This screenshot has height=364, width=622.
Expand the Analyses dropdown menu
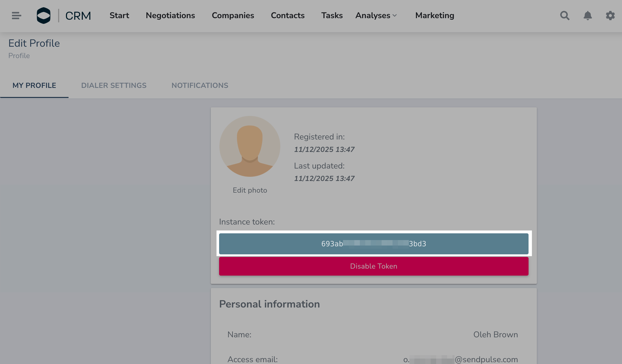tap(376, 16)
